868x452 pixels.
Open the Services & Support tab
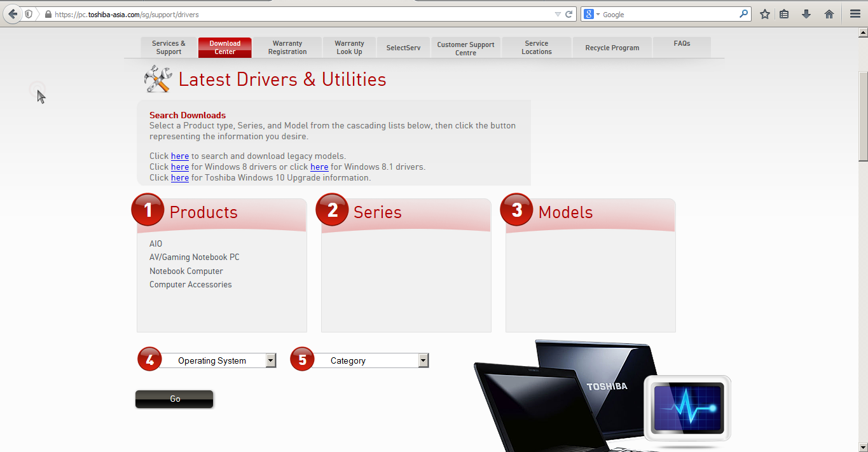pos(169,48)
